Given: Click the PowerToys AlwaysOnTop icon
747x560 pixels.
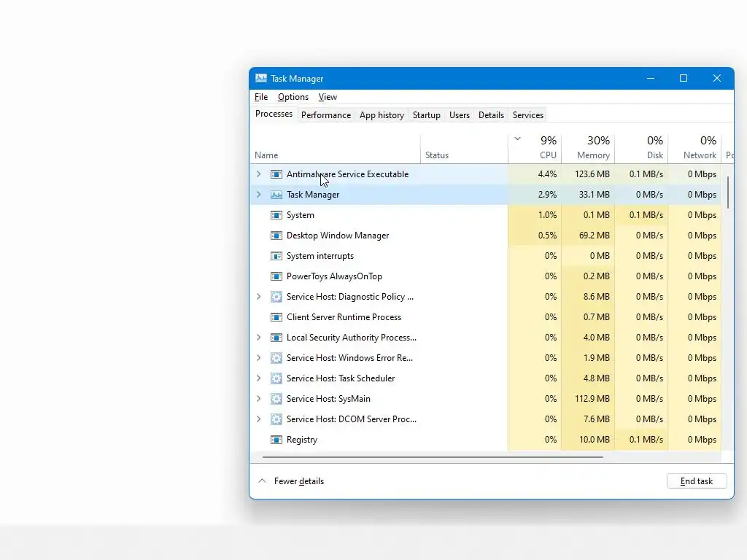Looking at the screenshot, I should coord(276,276).
